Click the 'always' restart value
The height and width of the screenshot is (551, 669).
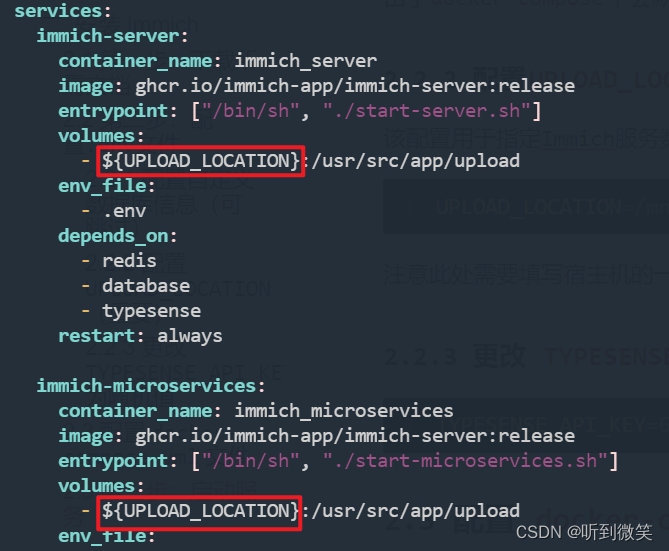(x=190, y=336)
